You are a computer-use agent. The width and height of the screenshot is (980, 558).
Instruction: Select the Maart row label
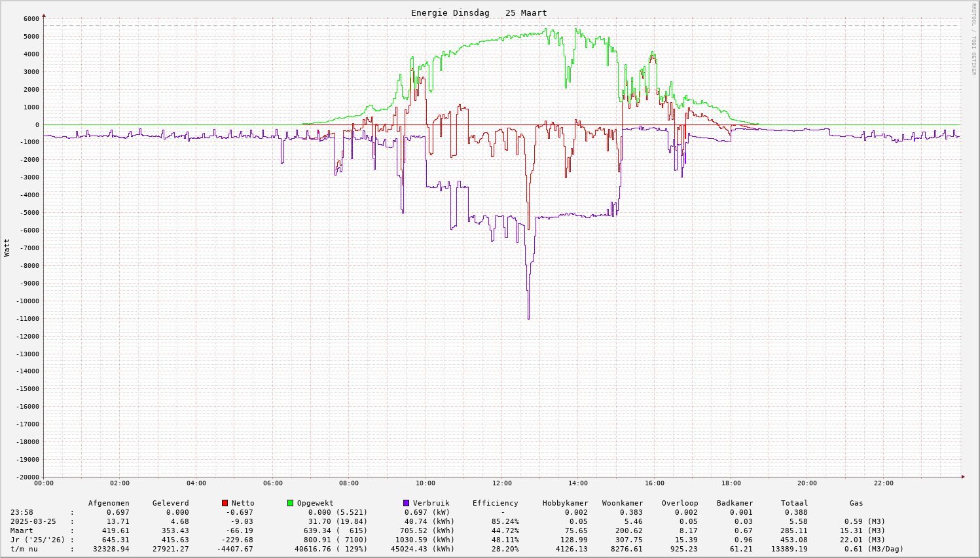pos(22,530)
